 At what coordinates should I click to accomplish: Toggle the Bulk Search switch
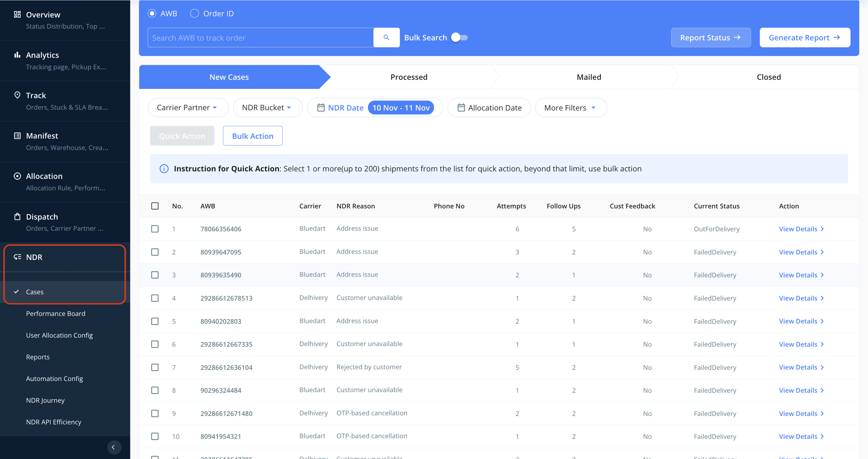(460, 37)
